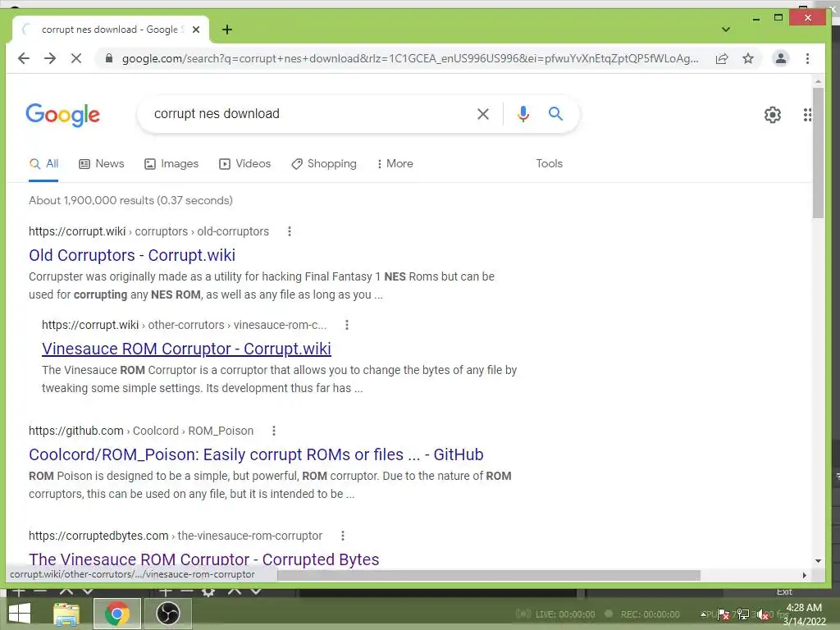Open options for the vinesauce-rom-c result
The height and width of the screenshot is (630, 840).
(x=347, y=325)
